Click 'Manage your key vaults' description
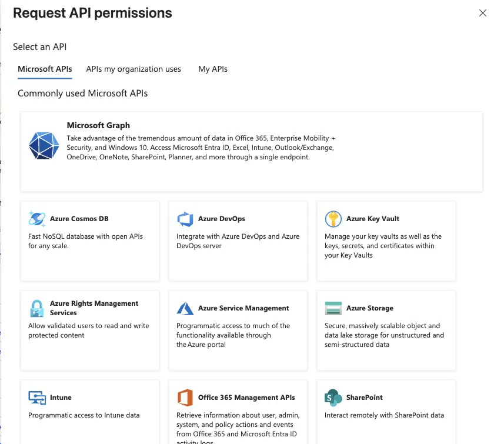Viewport: 504px width, 444px height. [x=383, y=246]
